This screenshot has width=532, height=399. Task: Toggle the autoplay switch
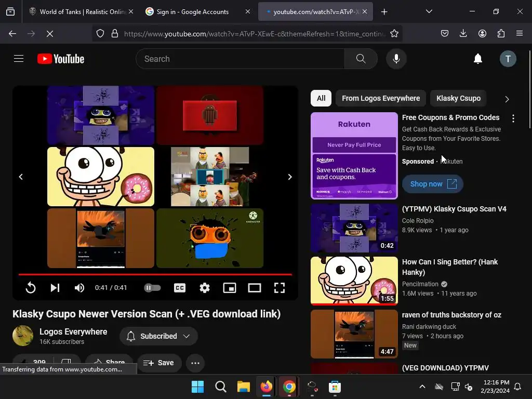tap(152, 288)
